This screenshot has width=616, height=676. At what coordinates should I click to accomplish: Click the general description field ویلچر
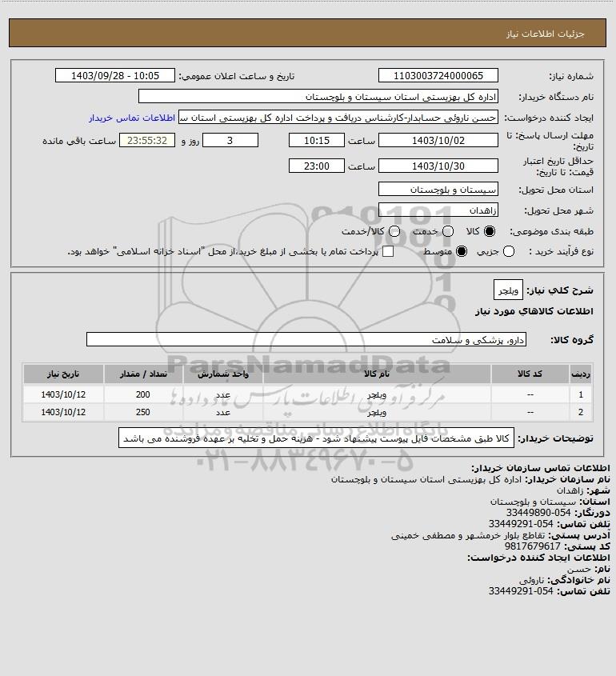tap(508, 290)
